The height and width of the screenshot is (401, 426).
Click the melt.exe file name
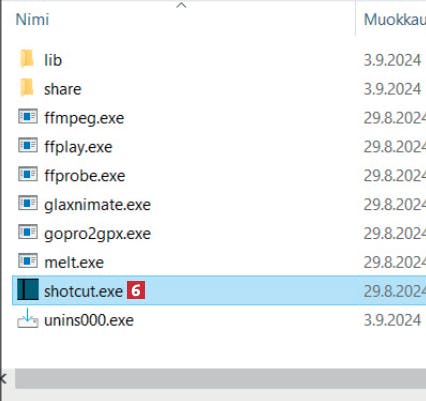pos(74,263)
